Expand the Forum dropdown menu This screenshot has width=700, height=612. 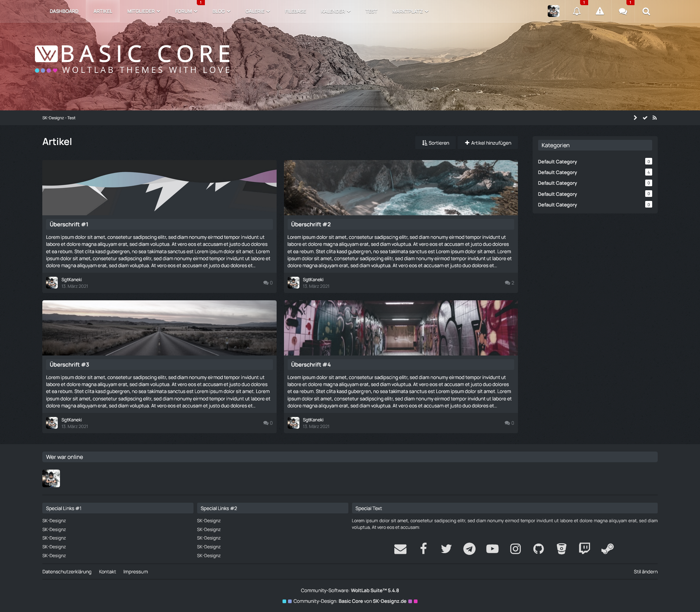186,11
